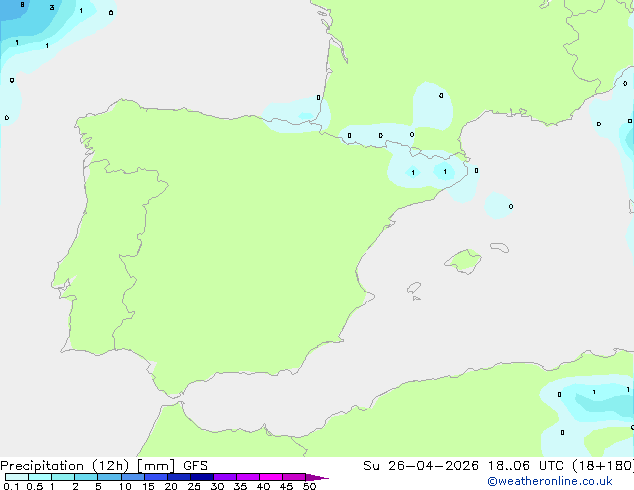Select the darkest navy legend swatch
This screenshot has width=634, height=490.
click(x=202, y=477)
